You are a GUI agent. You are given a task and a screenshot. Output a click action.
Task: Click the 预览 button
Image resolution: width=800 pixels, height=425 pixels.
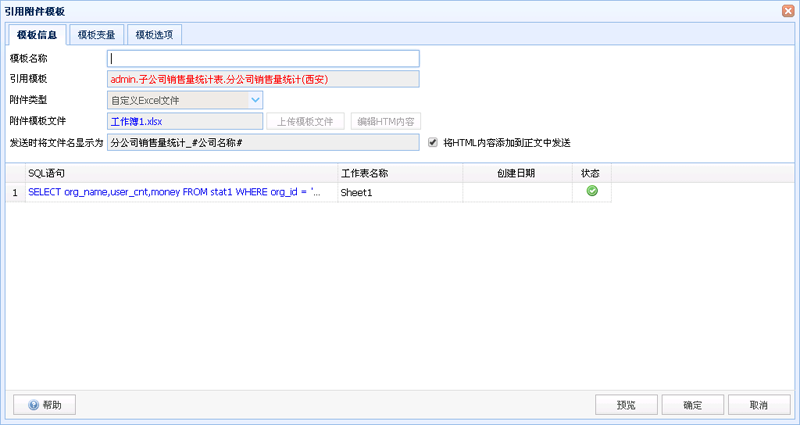626,405
